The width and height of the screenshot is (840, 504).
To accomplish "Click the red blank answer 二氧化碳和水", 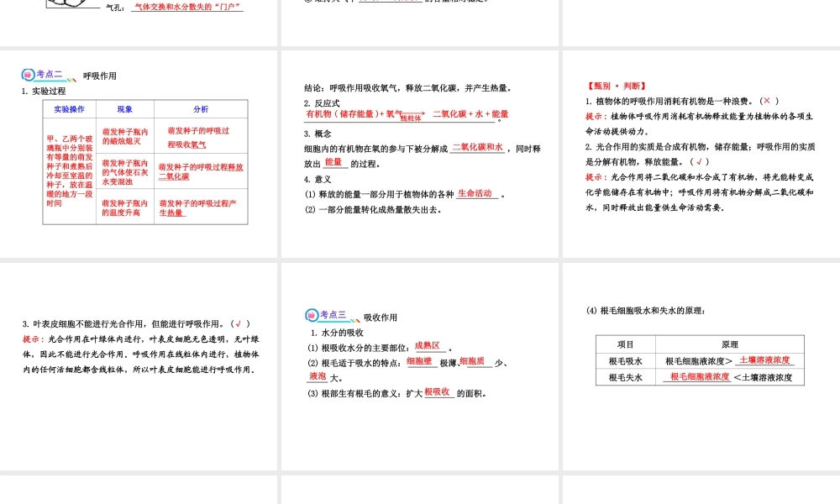I will [478, 147].
